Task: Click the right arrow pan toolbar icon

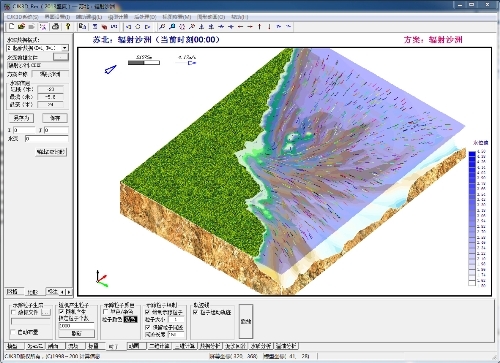Action: (250, 27)
